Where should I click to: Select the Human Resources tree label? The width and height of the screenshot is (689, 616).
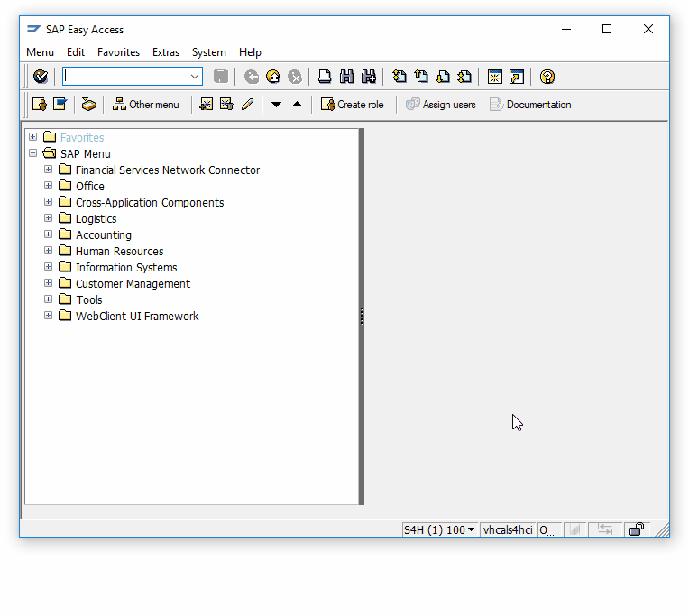pos(120,252)
